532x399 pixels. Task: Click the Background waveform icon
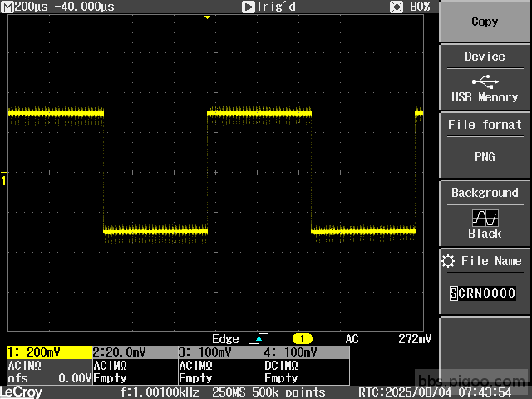point(485,217)
